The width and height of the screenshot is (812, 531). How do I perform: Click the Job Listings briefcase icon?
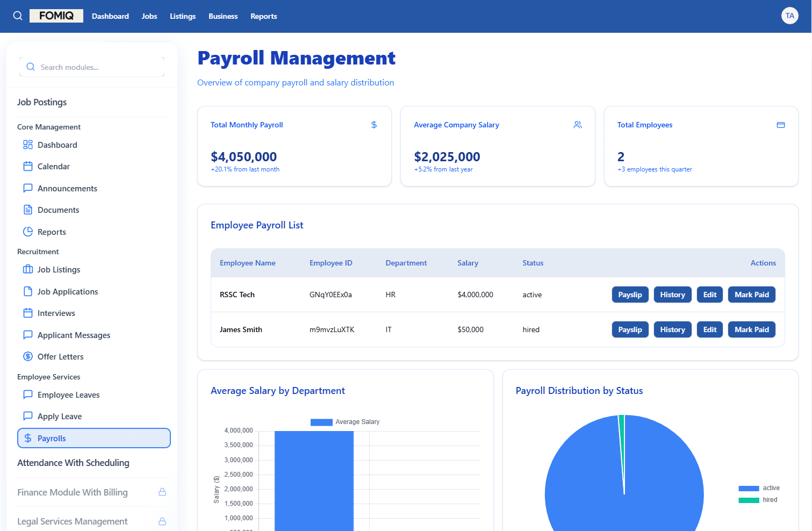point(28,270)
